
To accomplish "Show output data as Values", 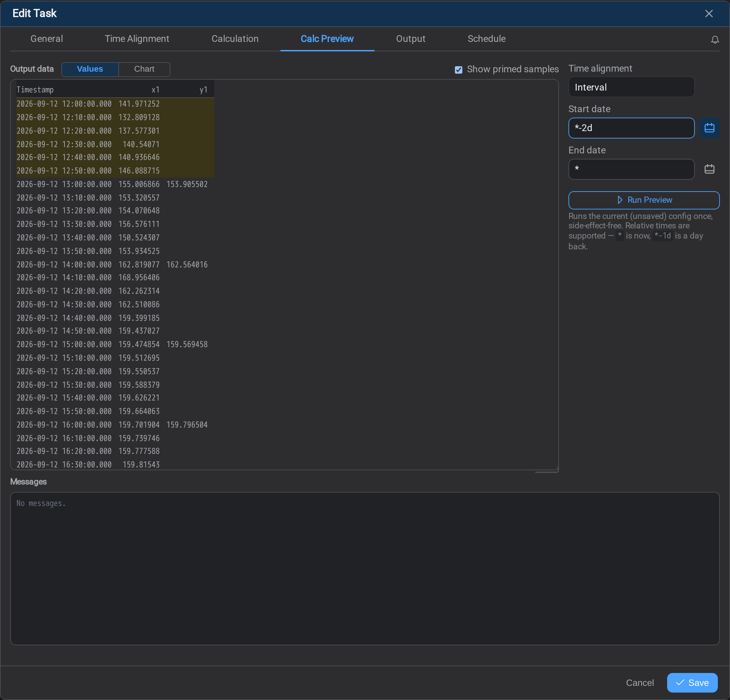I will (x=90, y=69).
